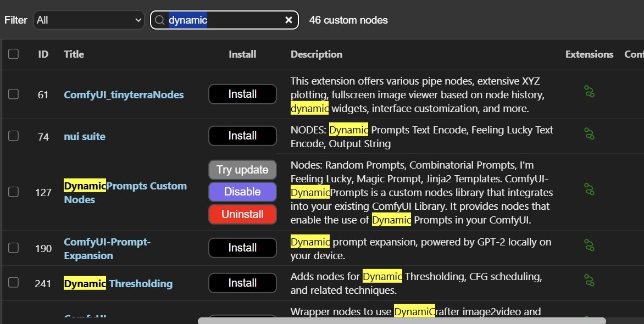This screenshot has width=644, height=324.
Task: Sort by the Description column header
Action: pyautogui.click(x=317, y=54)
